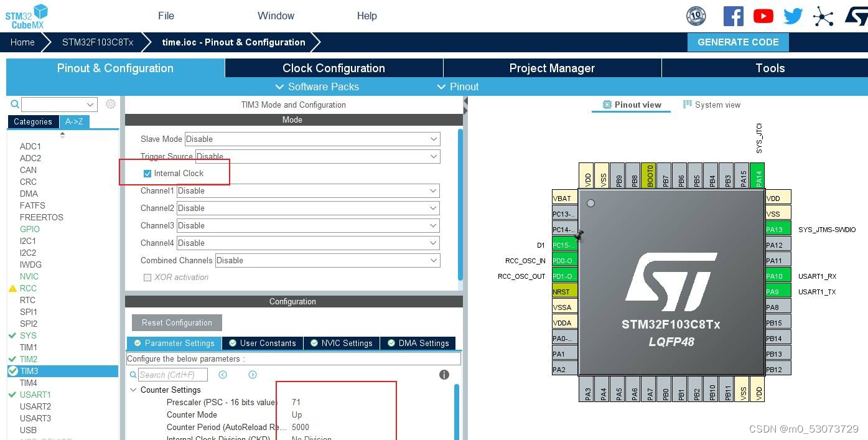Viewport: 868px width, 440px height.
Task: Go to the Home breadcrumb
Action: coord(22,42)
